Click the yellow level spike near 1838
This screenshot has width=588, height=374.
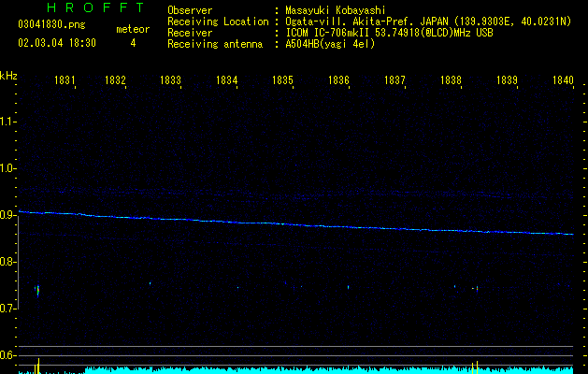coord(475,367)
